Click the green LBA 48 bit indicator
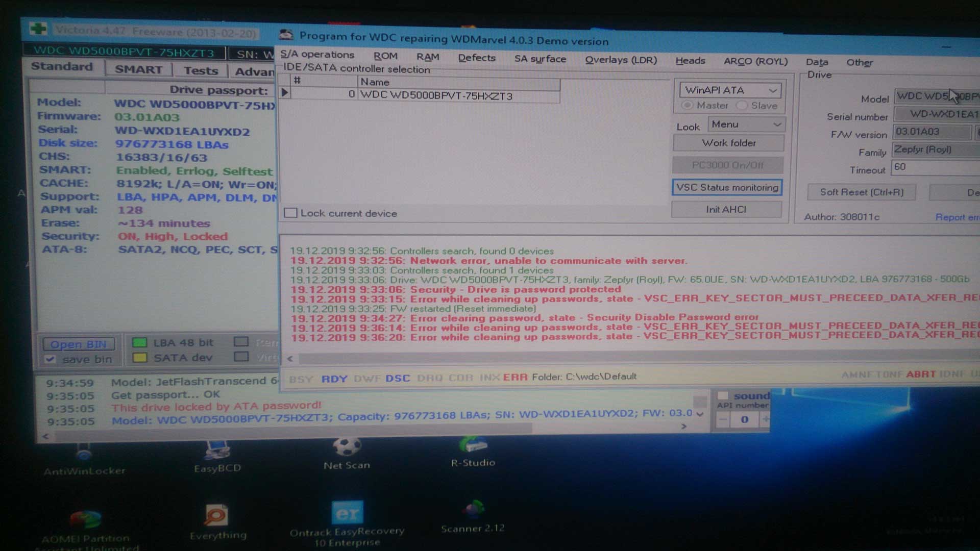 [x=139, y=342]
